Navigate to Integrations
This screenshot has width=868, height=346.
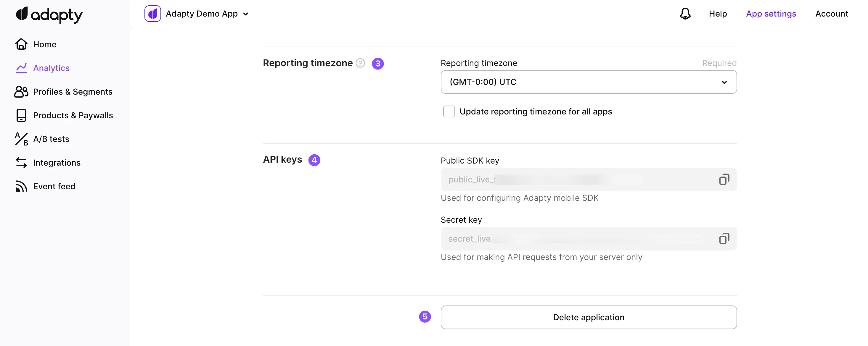point(57,163)
